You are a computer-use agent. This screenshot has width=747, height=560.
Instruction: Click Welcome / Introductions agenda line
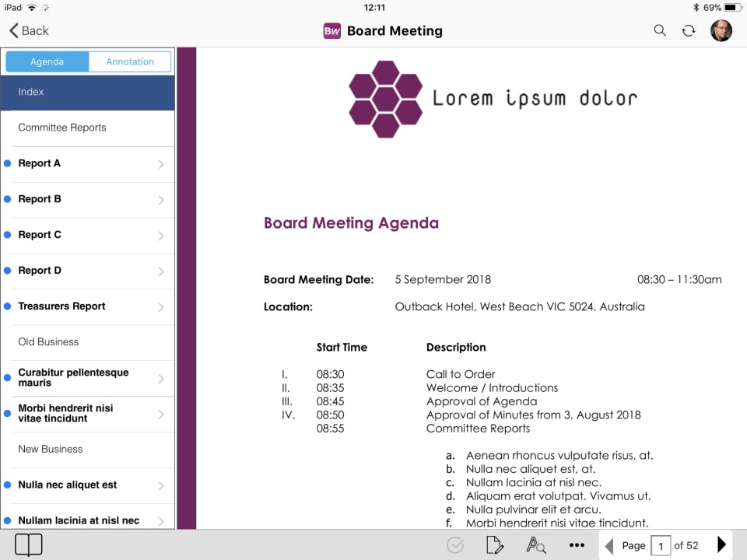(x=492, y=387)
